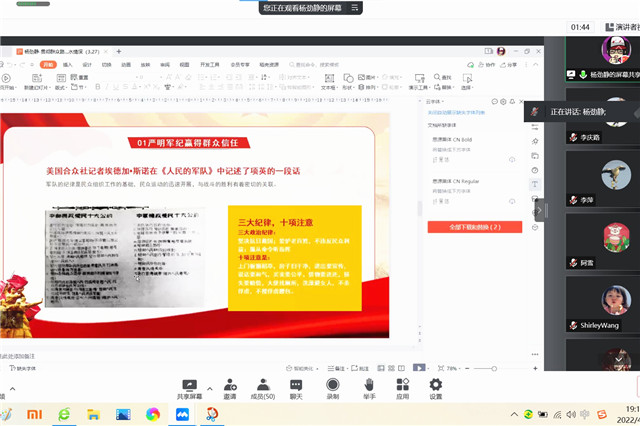The width and height of the screenshot is (640, 426).
Task: Click the link to disable auto font list
Action: (458, 113)
